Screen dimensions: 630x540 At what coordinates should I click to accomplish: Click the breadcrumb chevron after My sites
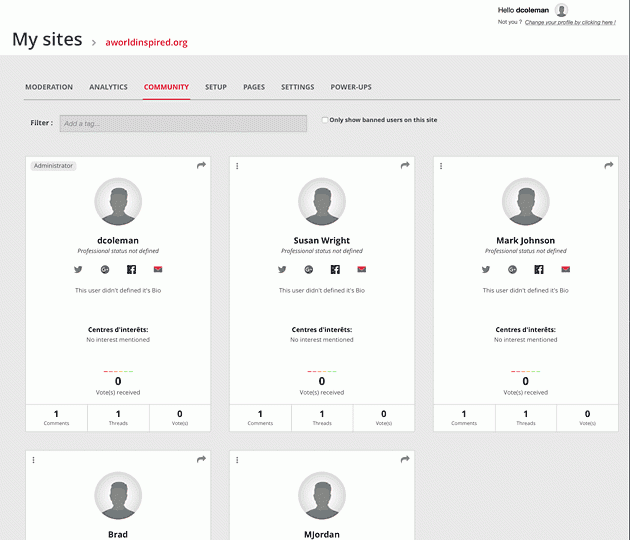pyautogui.click(x=94, y=43)
